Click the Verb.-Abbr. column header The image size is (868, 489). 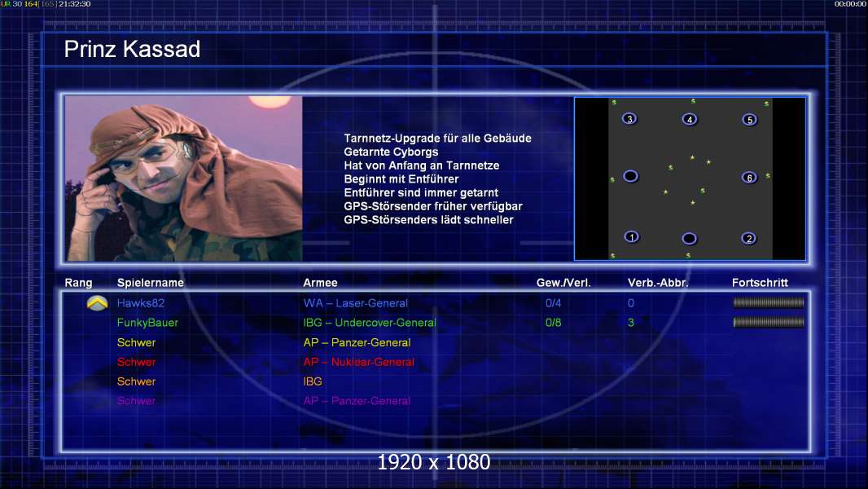tap(658, 283)
